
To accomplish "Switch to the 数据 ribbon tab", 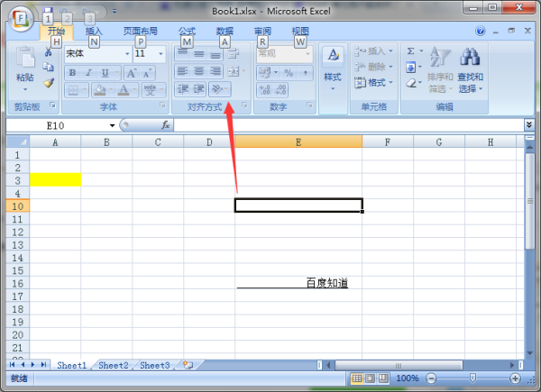I will tap(225, 31).
